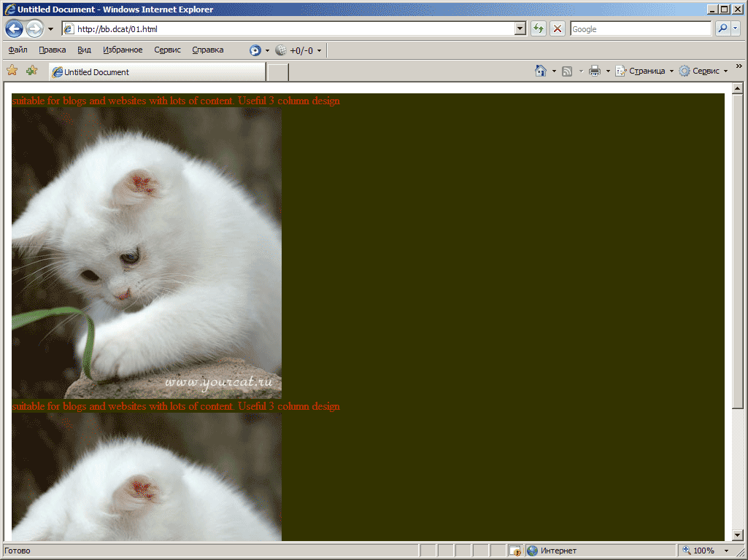
Task: Expand the blue add-on icon dropdown arrow
Action: coord(267,50)
